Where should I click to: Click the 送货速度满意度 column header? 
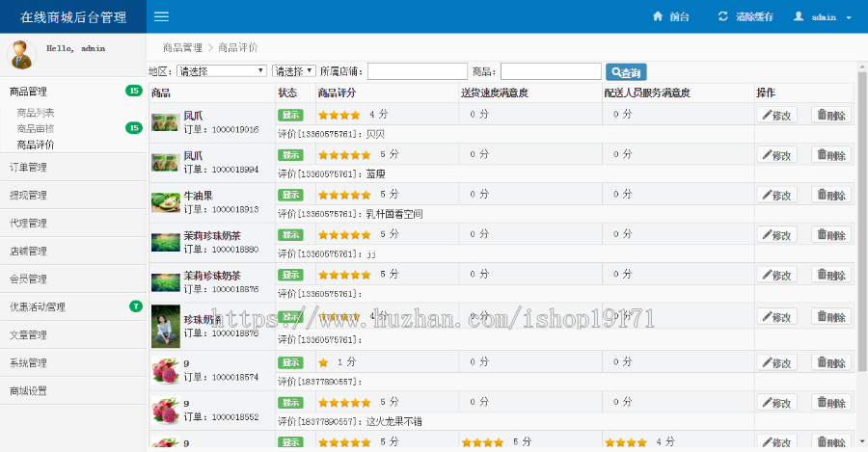pos(495,93)
